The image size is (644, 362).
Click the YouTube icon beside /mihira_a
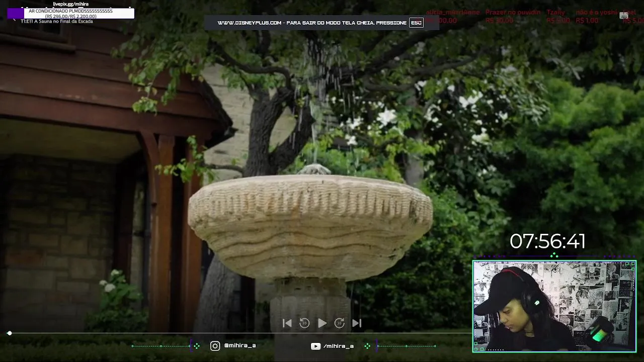click(315, 346)
